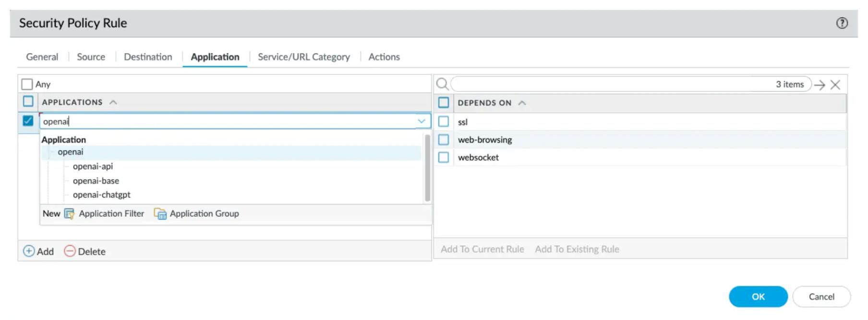This screenshot has width=868, height=320.
Task: Click the Add plus icon
Action: pyautogui.click(x=29, y=251)
